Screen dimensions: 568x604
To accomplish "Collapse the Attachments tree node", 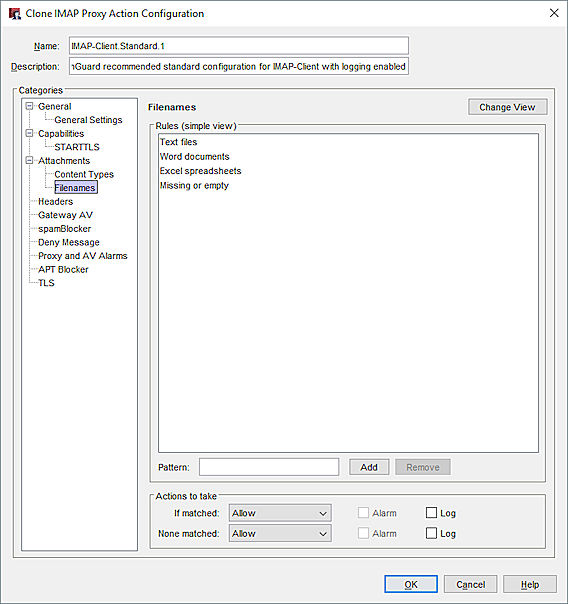I will coord(29,160).
